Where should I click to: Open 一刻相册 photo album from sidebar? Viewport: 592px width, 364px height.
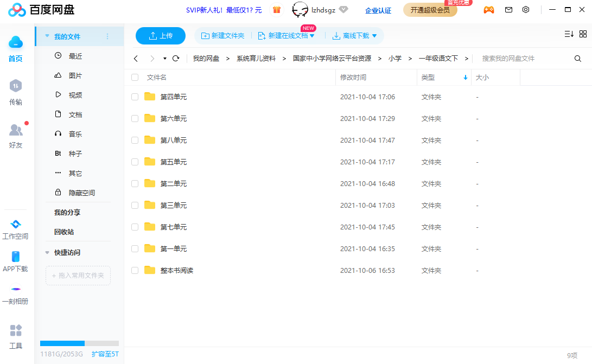click(15, 296)
